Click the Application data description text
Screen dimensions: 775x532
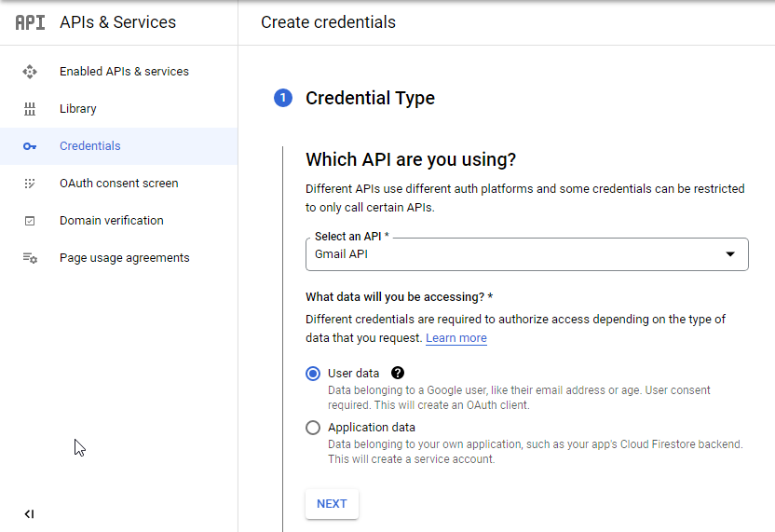(x=536, y=452)
